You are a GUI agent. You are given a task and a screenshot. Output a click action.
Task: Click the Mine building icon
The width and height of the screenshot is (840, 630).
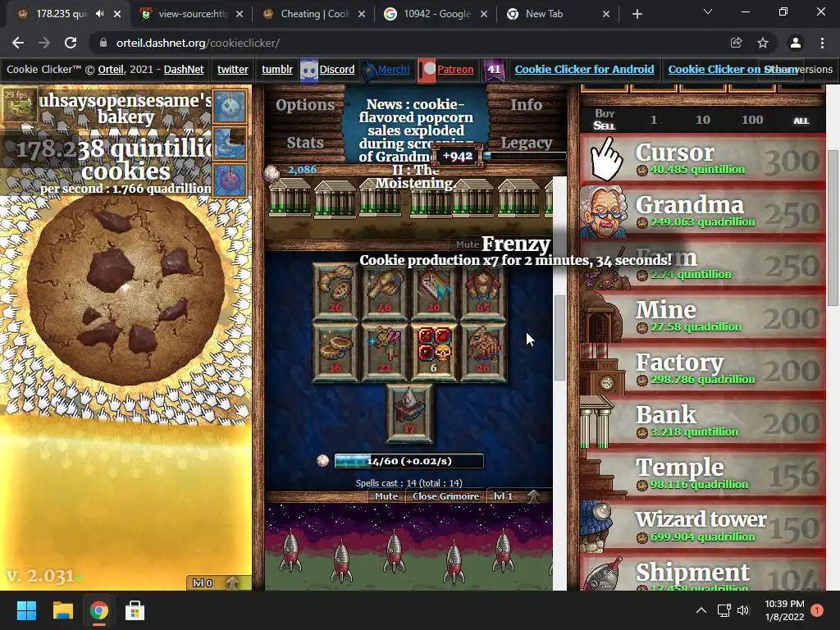tap(602, 317)
